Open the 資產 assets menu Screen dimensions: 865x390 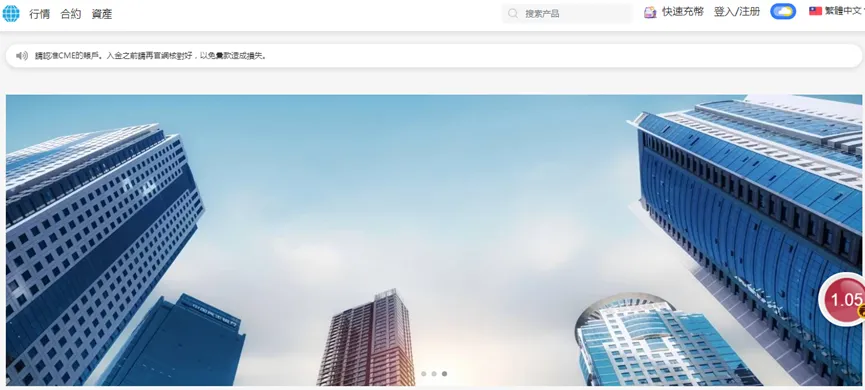[x=102, y=14]
